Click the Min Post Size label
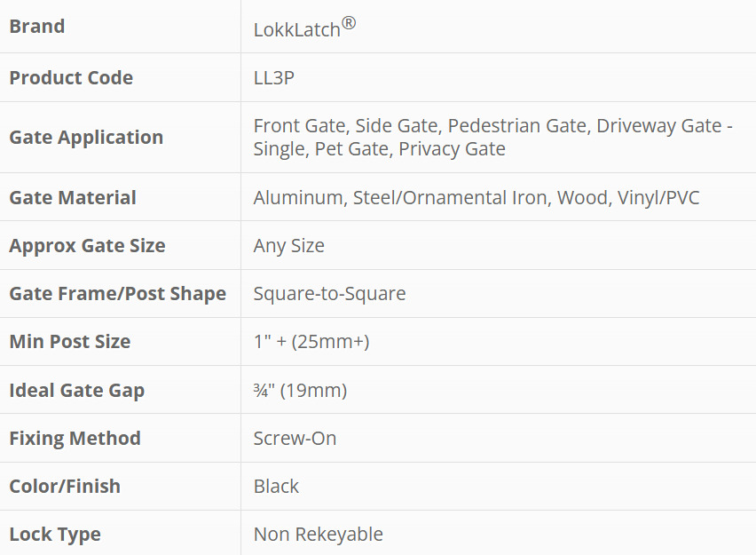Image resolution: width=756 pixels, height=555 pixels. tap(70, 342)
